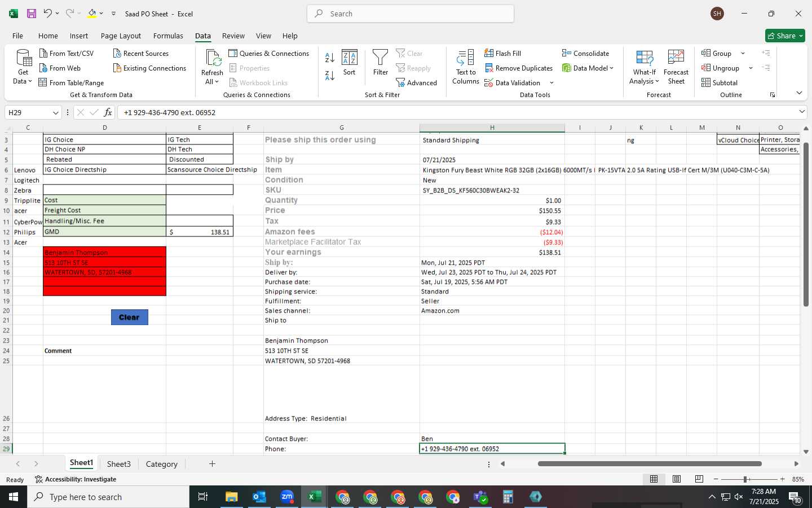
Task: Open the Name Box dropdown
Action: pyautogui.click(x=55, y=113)
